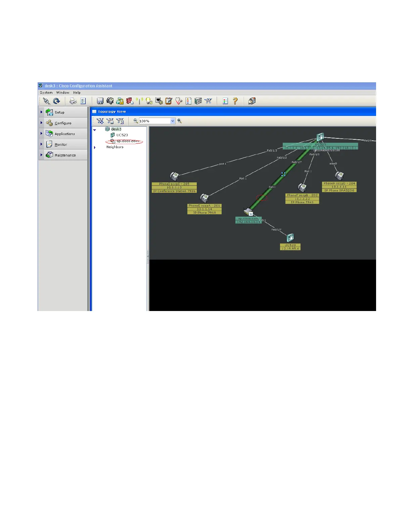Click the light bulb toolbar icon
Viewport: 411px width, 532px height.
pos(149,101)
